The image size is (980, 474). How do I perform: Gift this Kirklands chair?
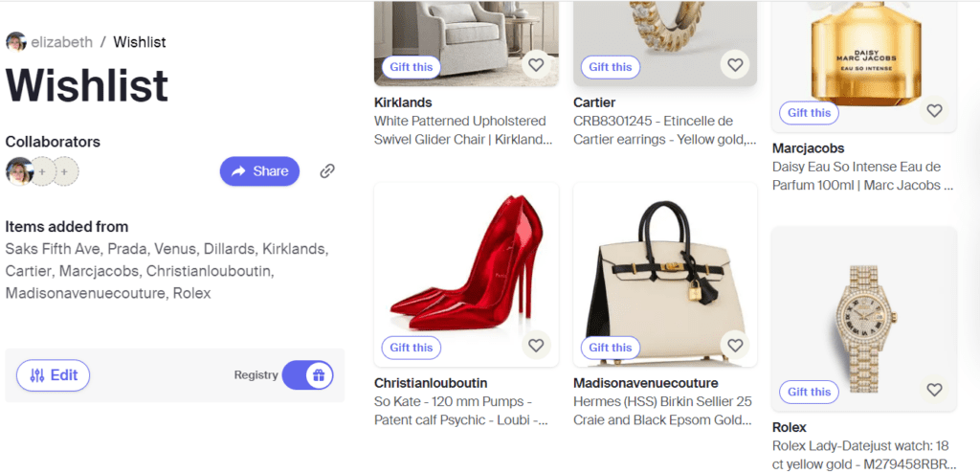(412, 67)
